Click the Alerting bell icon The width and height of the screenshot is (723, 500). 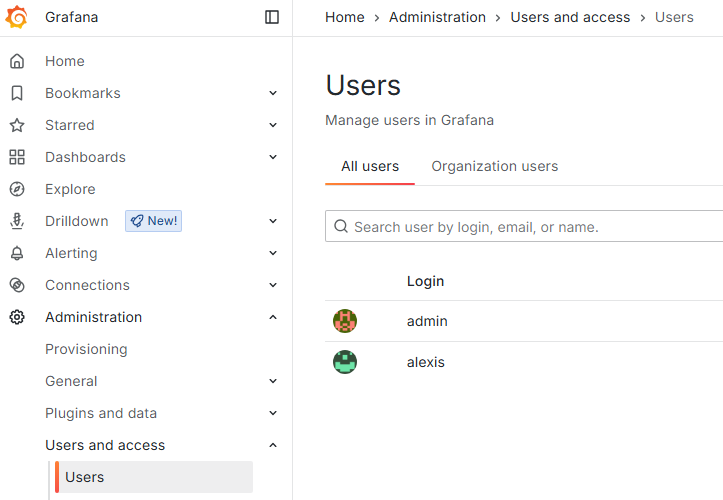coord(17,253)
